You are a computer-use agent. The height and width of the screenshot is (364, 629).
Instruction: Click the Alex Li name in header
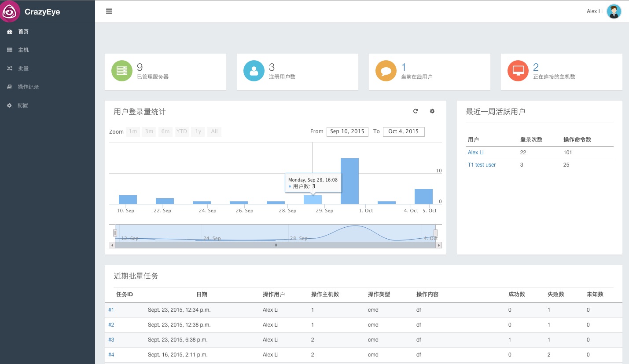(x=595, y=11)
